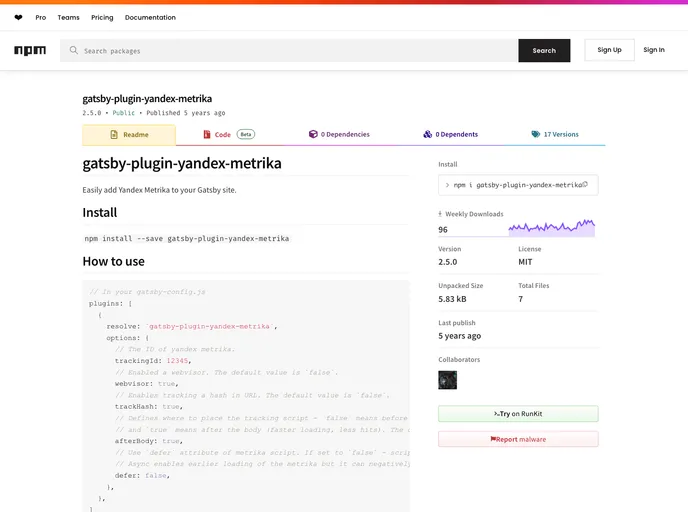Click the Sign In link

654,50
